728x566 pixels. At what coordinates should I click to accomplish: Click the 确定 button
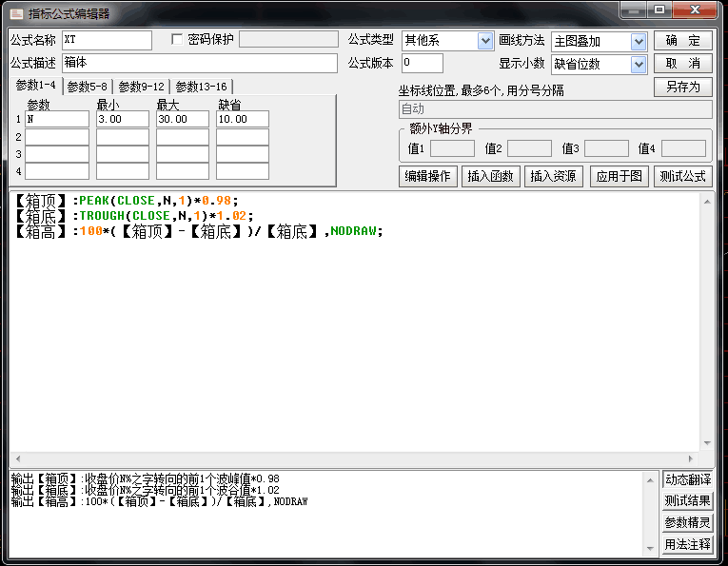click(682, 41)
